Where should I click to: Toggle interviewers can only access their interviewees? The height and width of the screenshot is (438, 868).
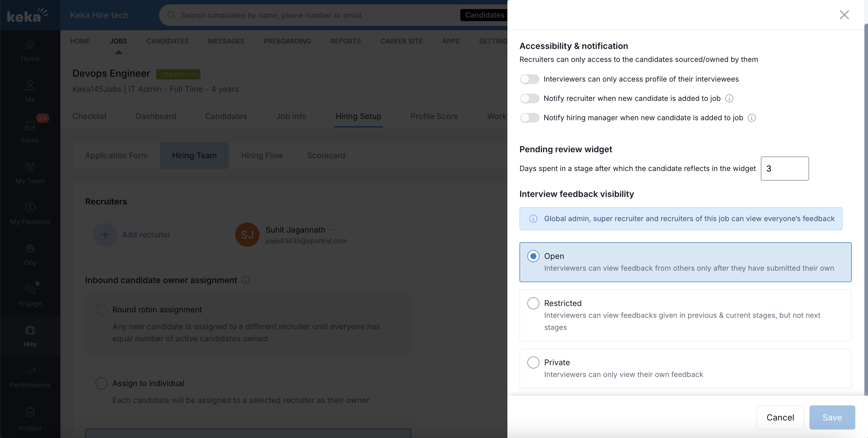[529, 79]
